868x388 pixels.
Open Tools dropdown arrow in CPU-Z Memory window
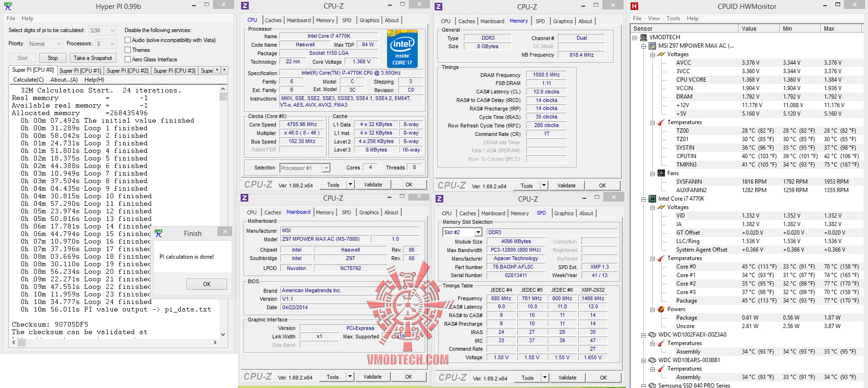544,186
